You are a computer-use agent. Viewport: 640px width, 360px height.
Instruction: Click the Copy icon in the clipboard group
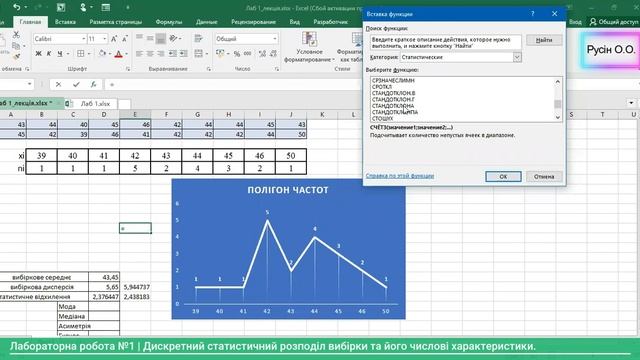pos(16,46)
